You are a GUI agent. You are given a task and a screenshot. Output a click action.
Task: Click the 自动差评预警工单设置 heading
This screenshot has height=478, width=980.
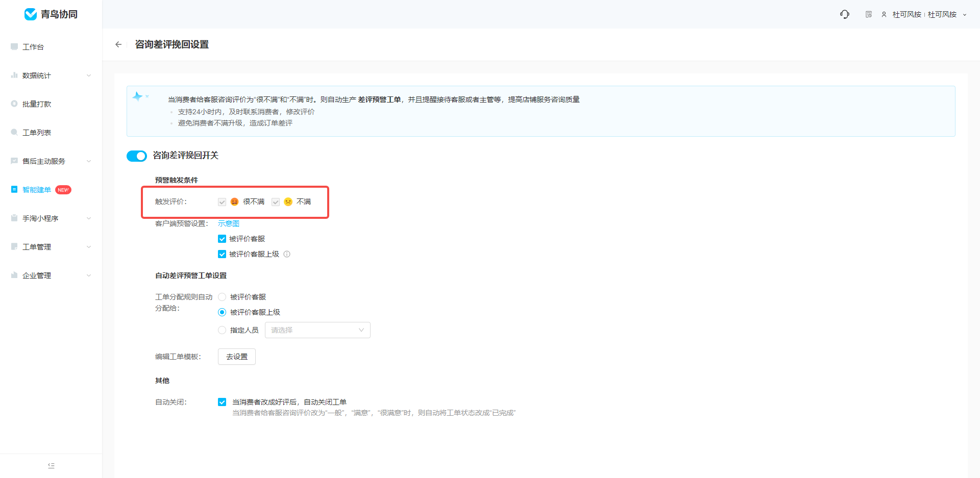pyautogui.click(x=191, y=275)
